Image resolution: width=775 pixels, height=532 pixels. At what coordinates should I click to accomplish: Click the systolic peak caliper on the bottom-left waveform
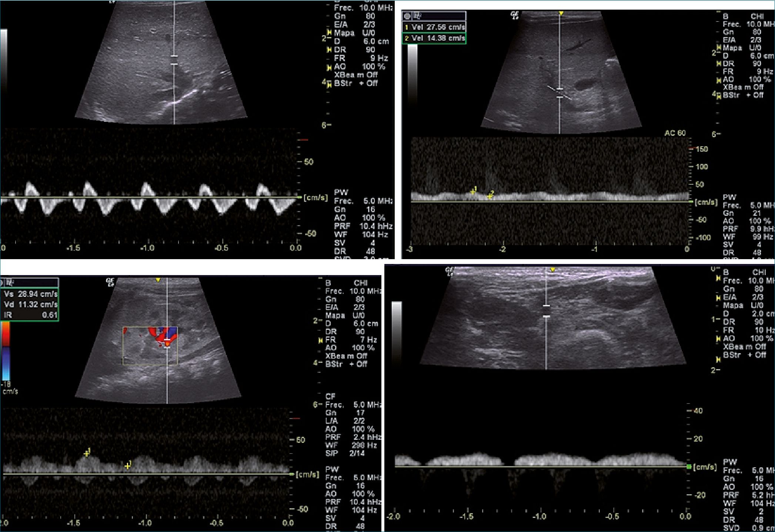pyautogui.click(x=87, y=454)
